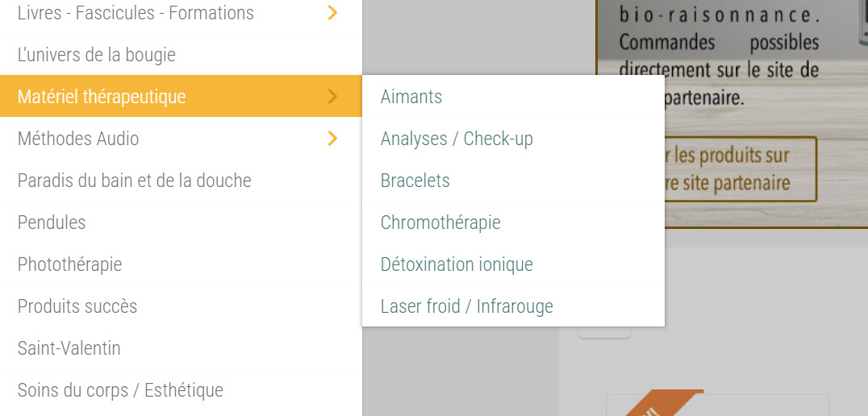Expand the Méthodes Audio submenu arrow
Image resolution: width=868 pixels, height=416 pixels.
tap(332, 139)
